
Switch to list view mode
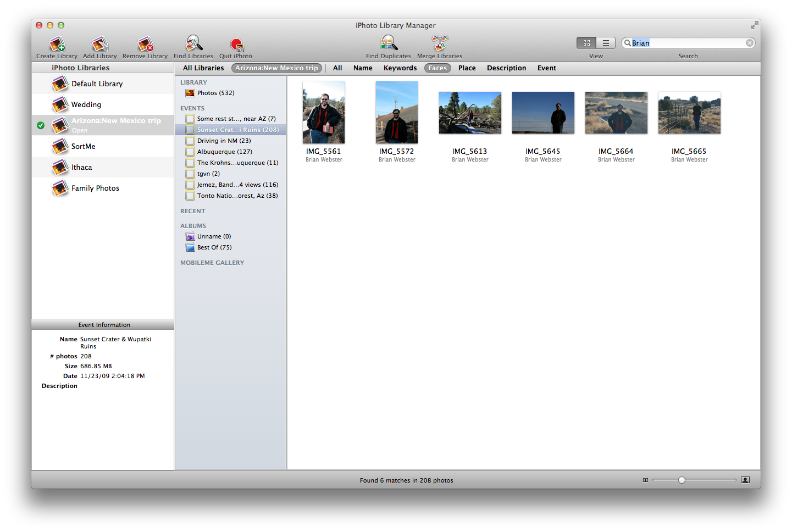(606, 43)
